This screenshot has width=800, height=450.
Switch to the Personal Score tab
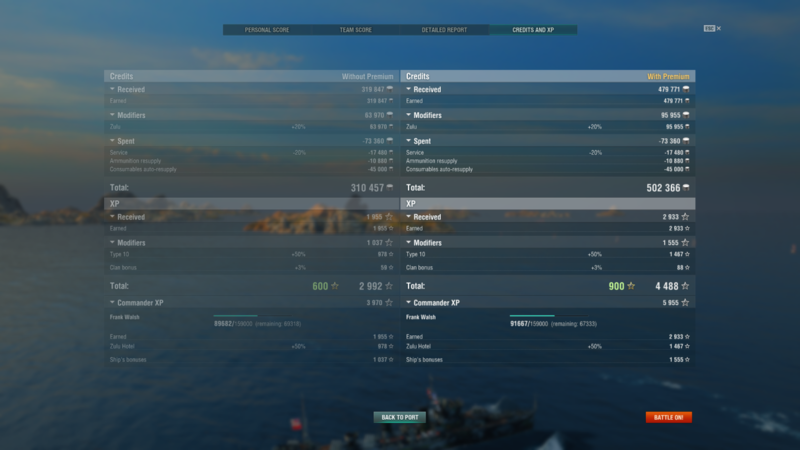click(x=267, y=30)
